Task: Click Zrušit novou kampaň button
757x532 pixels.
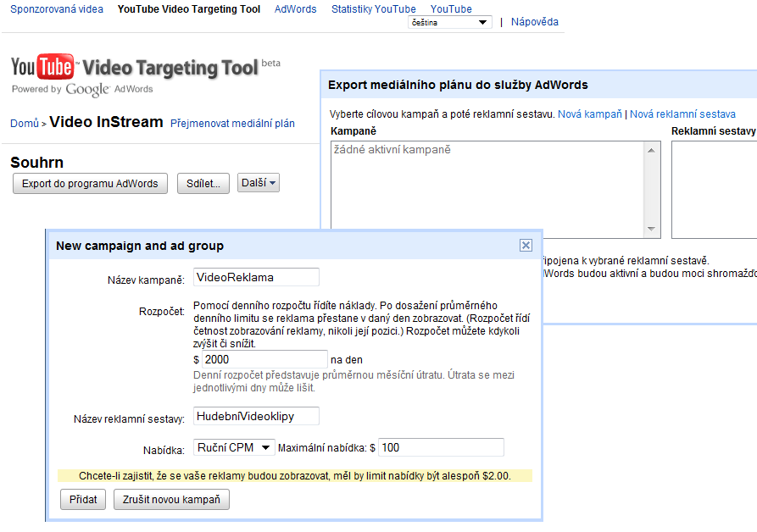Action: [x=171, y=500]
